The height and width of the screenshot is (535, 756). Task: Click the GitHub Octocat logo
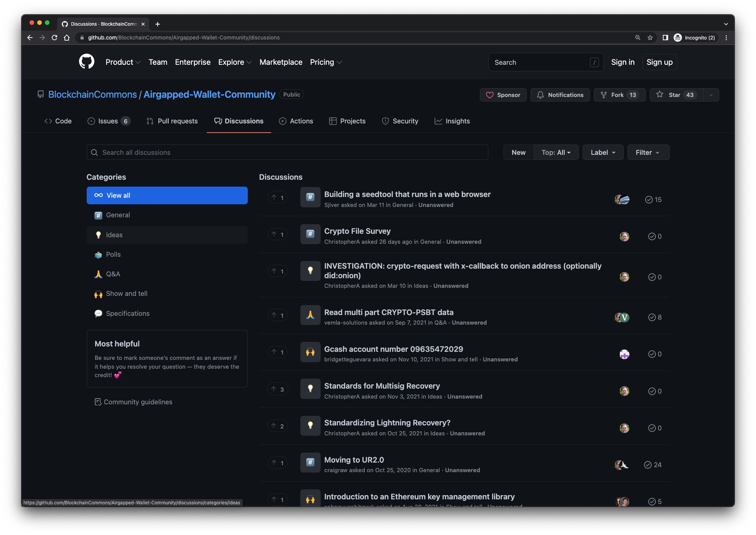point(87,62)
